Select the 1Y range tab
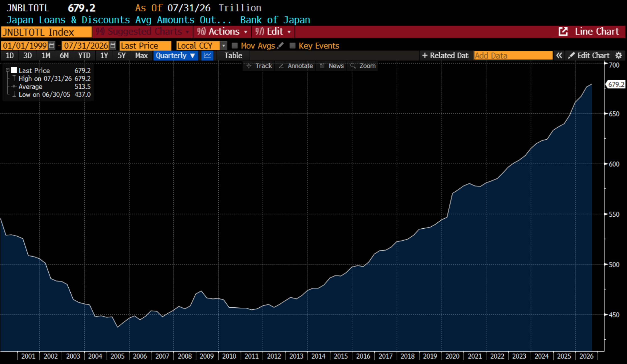Screen dimensions: 627x364 (104, 55)
